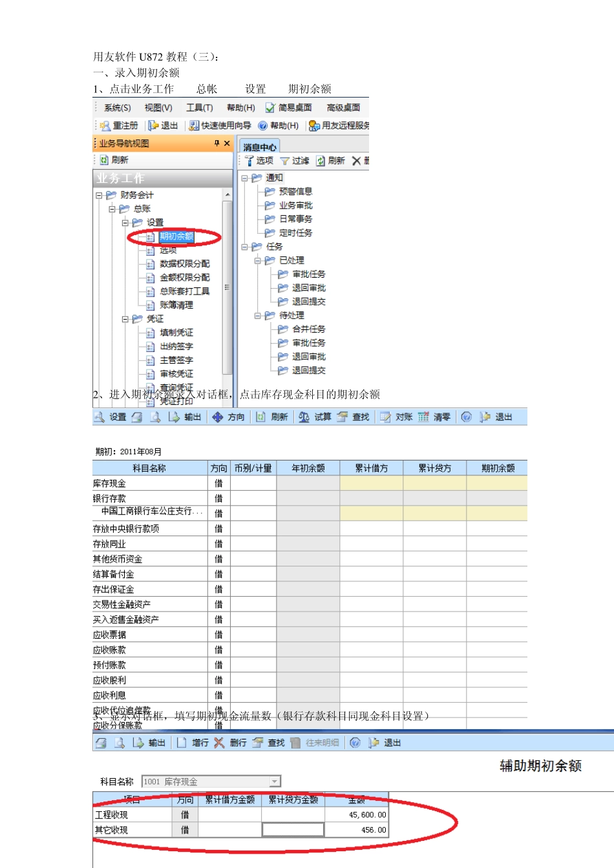The width and height of the screenshot is (614, 868).
Task: Select 数据权限分配 tree item
Action: pos(185,263)
